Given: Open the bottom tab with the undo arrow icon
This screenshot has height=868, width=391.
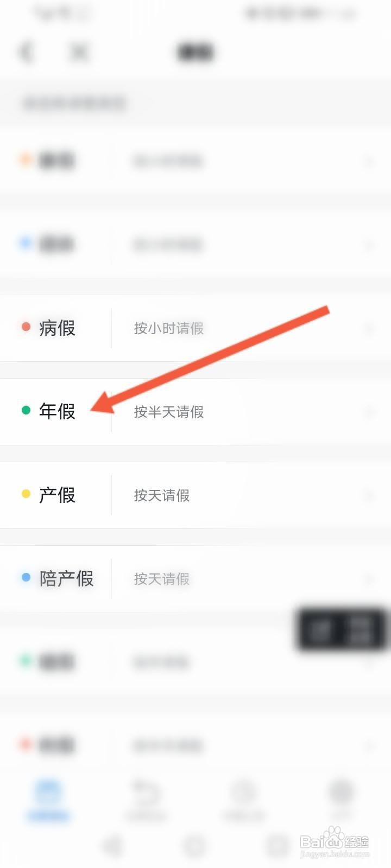Looking at the screenshot, I should coord(146,801).
